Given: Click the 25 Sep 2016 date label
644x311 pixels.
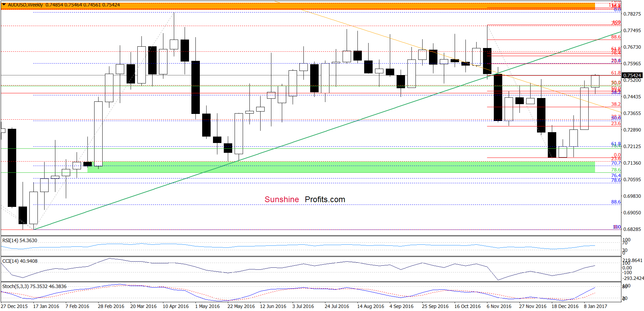Looking at the screenshot, I should click(435, 306).
